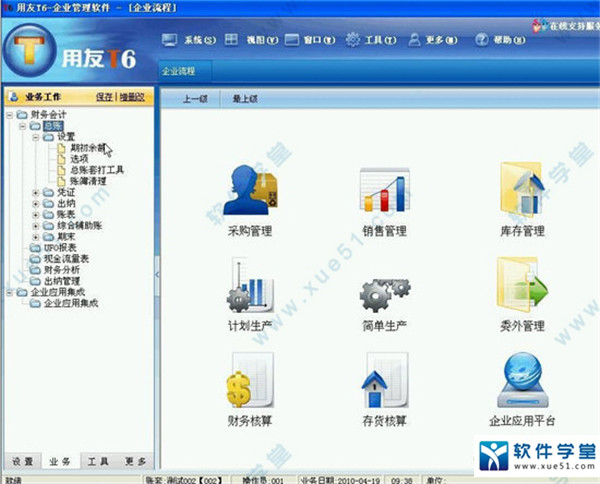Click the 保存 link in panel header

pos(104,97)
